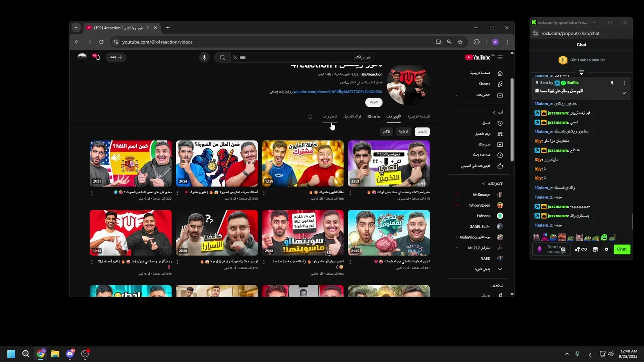
Task: Open the Playlists icon in sidebar
Action: (500, 134)
